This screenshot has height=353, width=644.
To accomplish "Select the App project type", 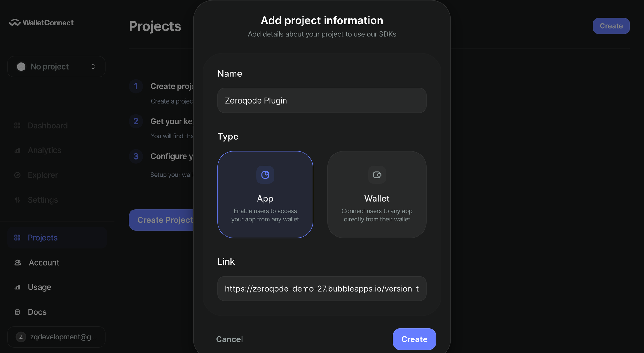I will tap(265, 194).
